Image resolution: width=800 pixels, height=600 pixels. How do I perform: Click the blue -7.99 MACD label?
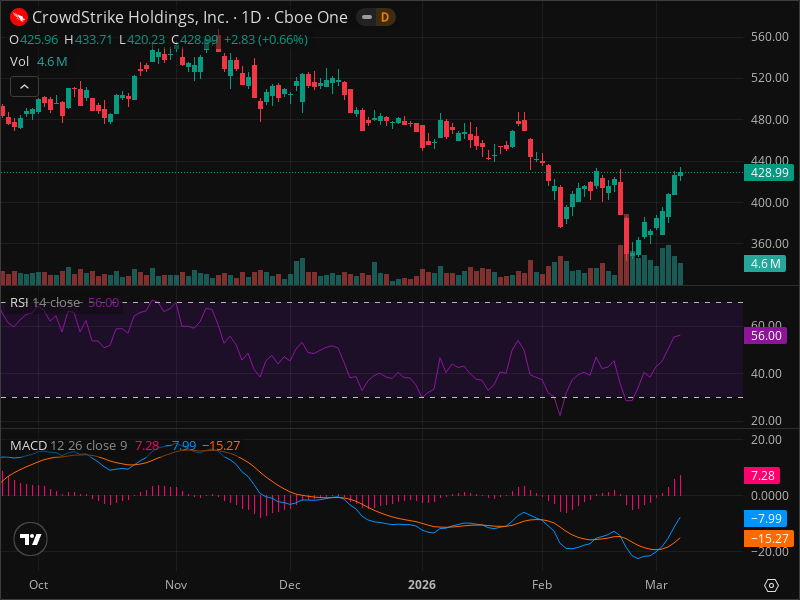point(765,518)
